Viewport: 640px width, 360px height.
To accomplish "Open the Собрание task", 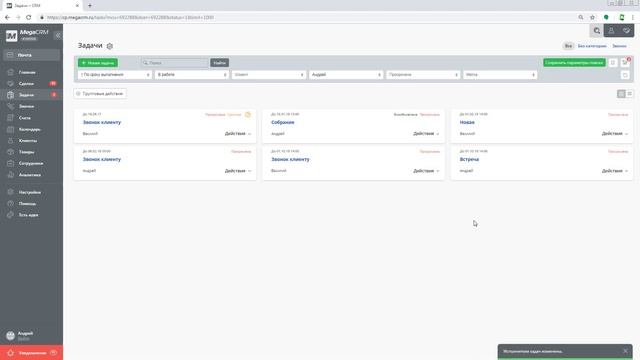I will (x=282, y=122).
